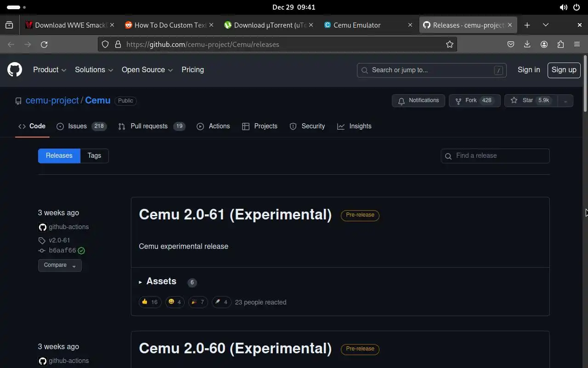The image size is (588, 368).
Task: Switch to the Download WWE SmackDown browser tab
Action: [x=70, y=25]
